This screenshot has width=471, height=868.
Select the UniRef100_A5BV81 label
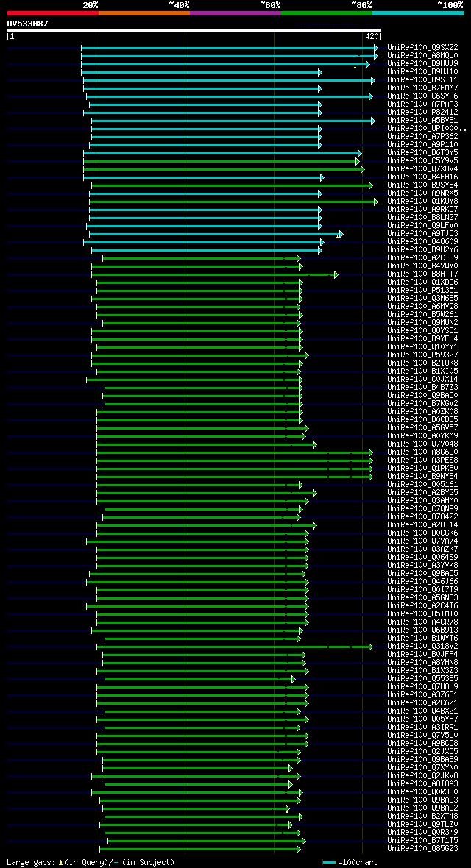[422, 120]
